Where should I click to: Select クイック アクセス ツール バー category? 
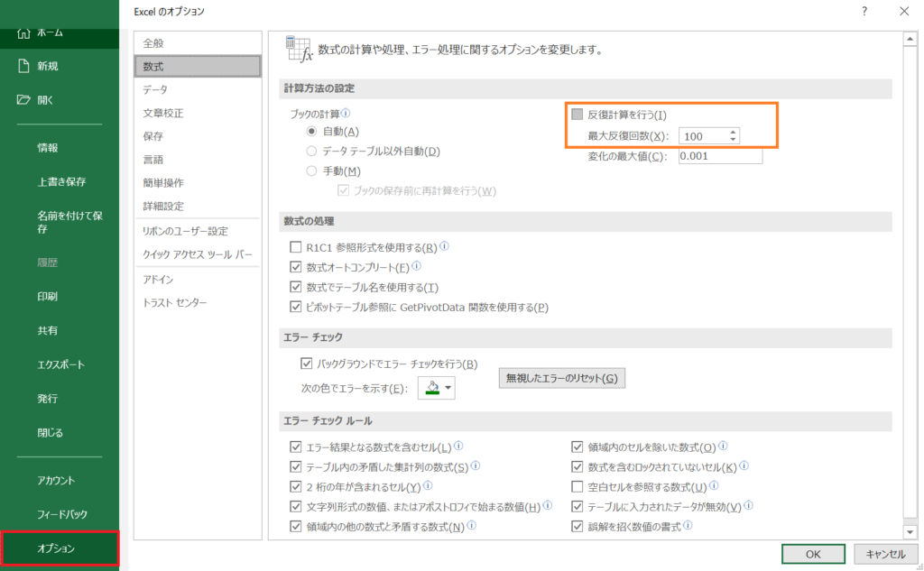click(198, 254)
